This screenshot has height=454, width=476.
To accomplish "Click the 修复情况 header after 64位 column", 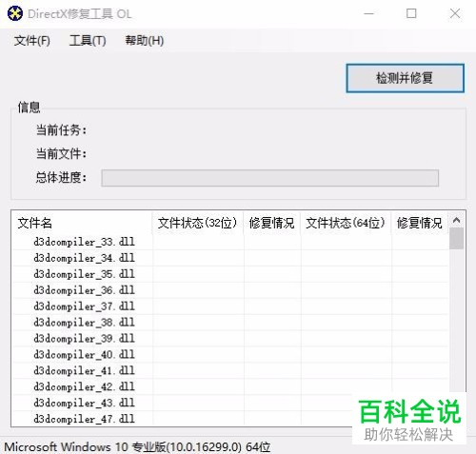I will 420,223.
